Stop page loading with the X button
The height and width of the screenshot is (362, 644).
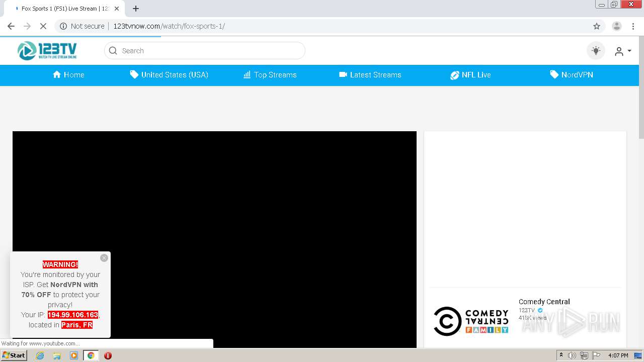(43, 26)
